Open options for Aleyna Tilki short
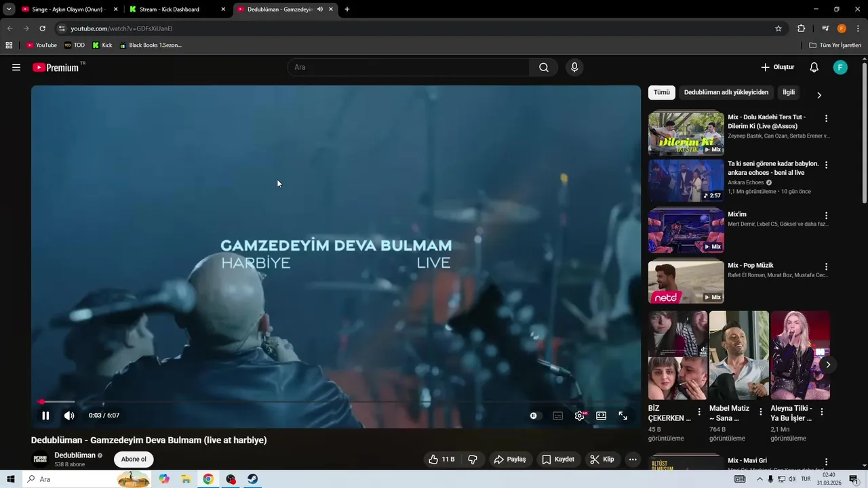This screenshot has width=868, height=488. (x=822, y=411)
